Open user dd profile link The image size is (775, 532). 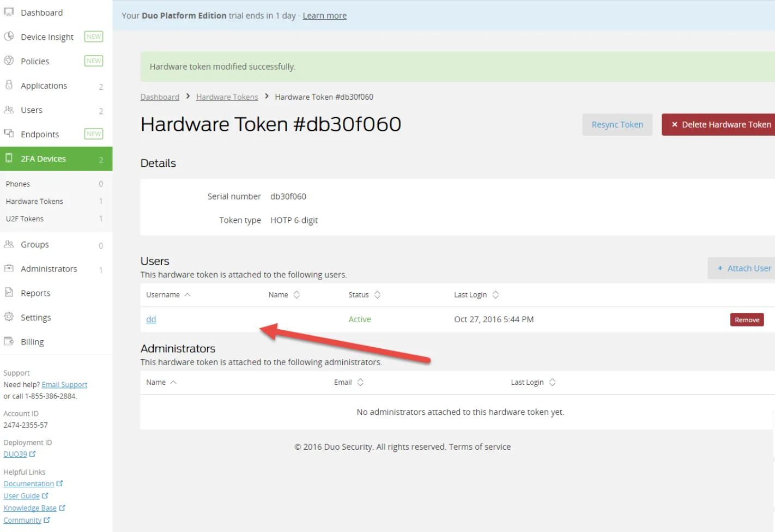pos(151,319)
